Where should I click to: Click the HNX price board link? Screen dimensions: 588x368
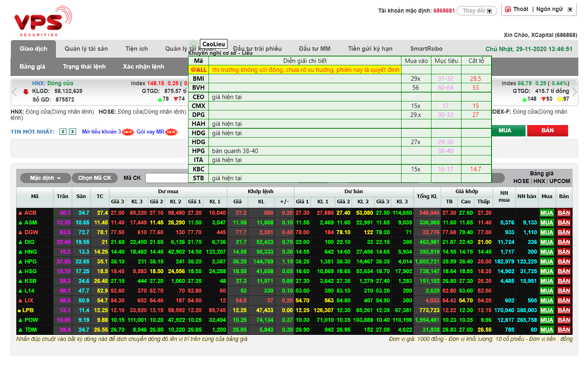[x=539, y=181]
